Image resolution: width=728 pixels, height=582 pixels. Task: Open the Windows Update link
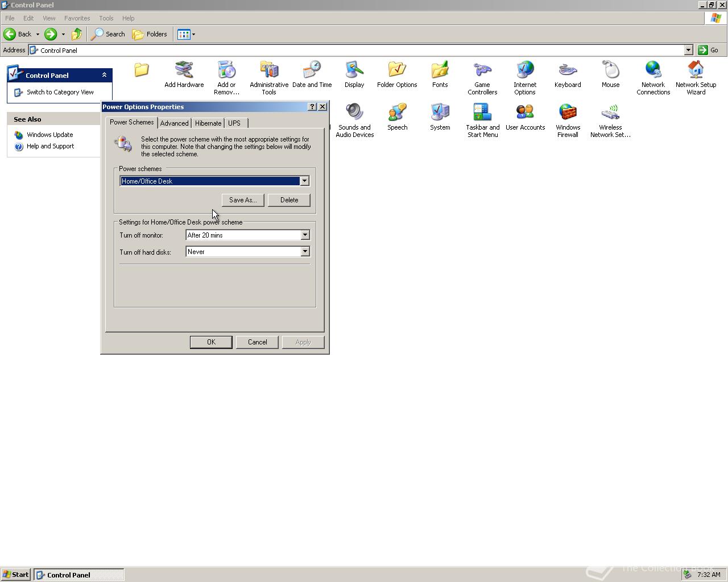pyautogui.click(x=50, y=135)
